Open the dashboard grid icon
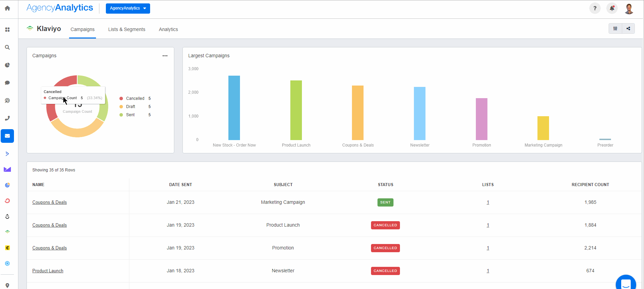The height and width of the screenshot is (289, 644). point(7,30)
